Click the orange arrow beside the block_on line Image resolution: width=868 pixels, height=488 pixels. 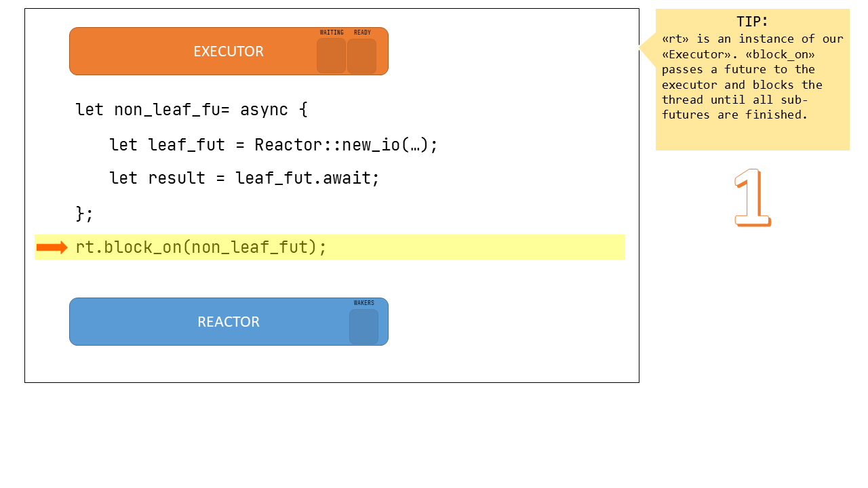tap(52, 247)
